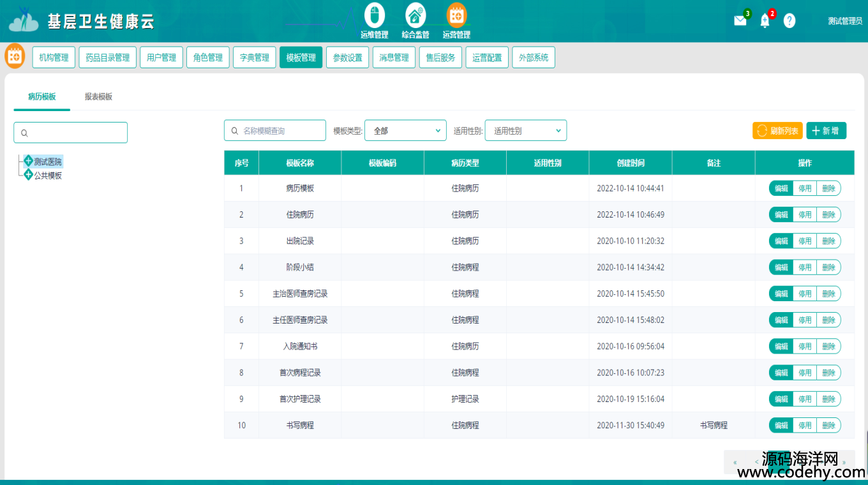
Task: Open the 药品目录管理 menu
Action: [x=107, y=57]
